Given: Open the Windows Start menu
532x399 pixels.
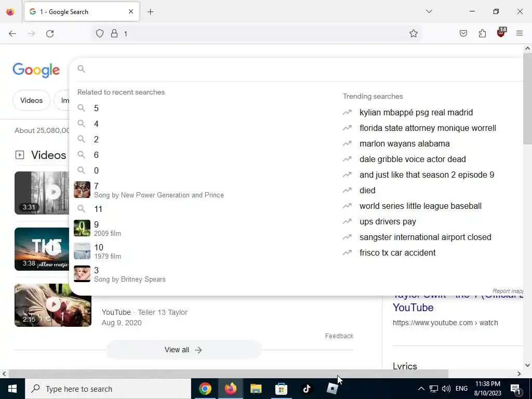Looking at the screenshot, I should (12, 389).
